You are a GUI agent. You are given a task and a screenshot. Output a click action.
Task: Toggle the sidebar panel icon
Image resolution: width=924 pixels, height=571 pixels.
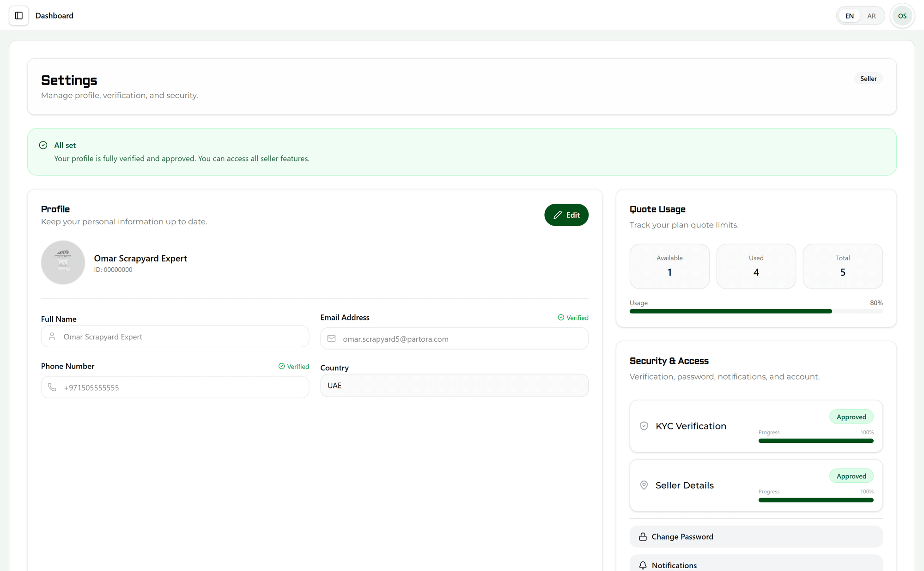pos(19,16)
